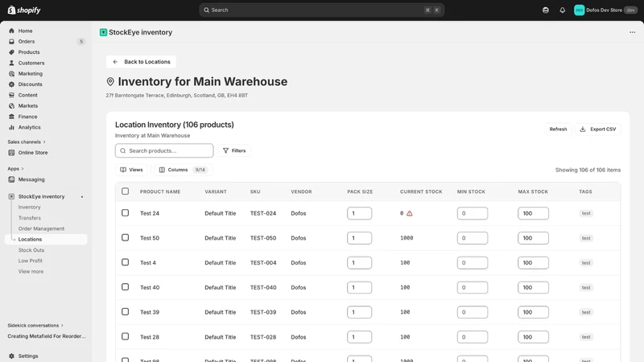Open the Columns 9/14 selector
The image size is (644, 362).
pyautogui.click(x=184, y=170)
